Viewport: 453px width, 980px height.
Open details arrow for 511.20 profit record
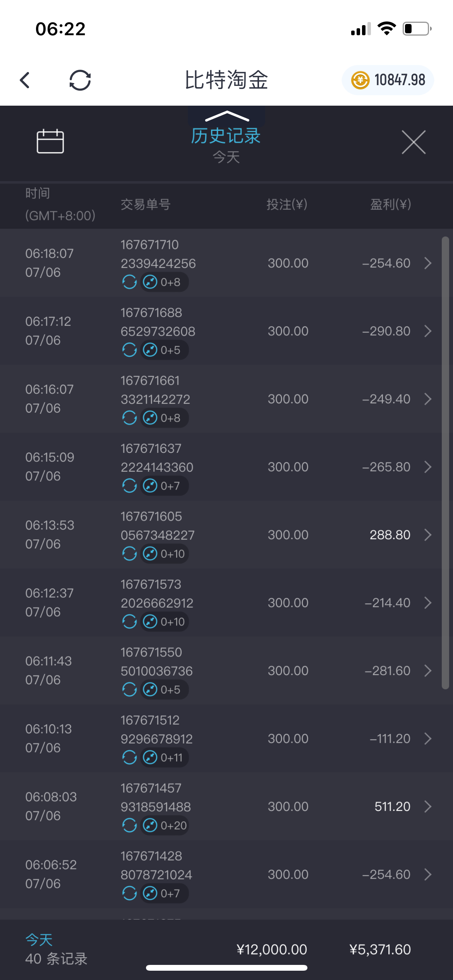click(428, 807)
